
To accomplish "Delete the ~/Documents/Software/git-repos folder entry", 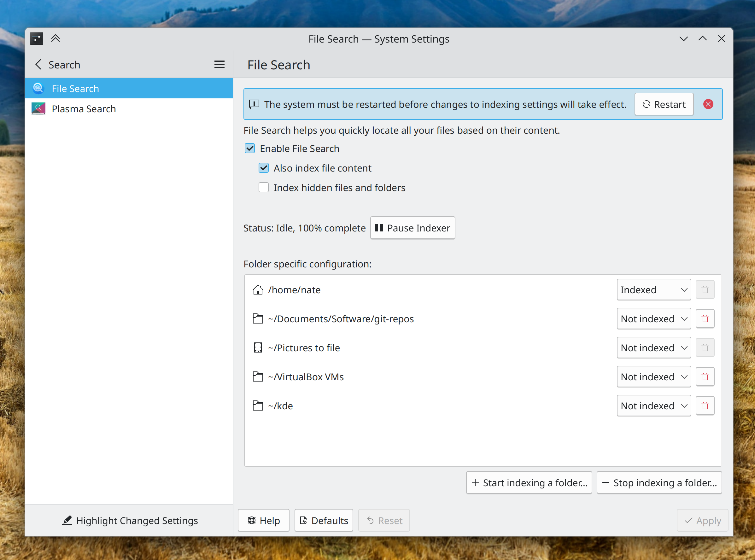I will pyautogui.click(x=705, y=319).
